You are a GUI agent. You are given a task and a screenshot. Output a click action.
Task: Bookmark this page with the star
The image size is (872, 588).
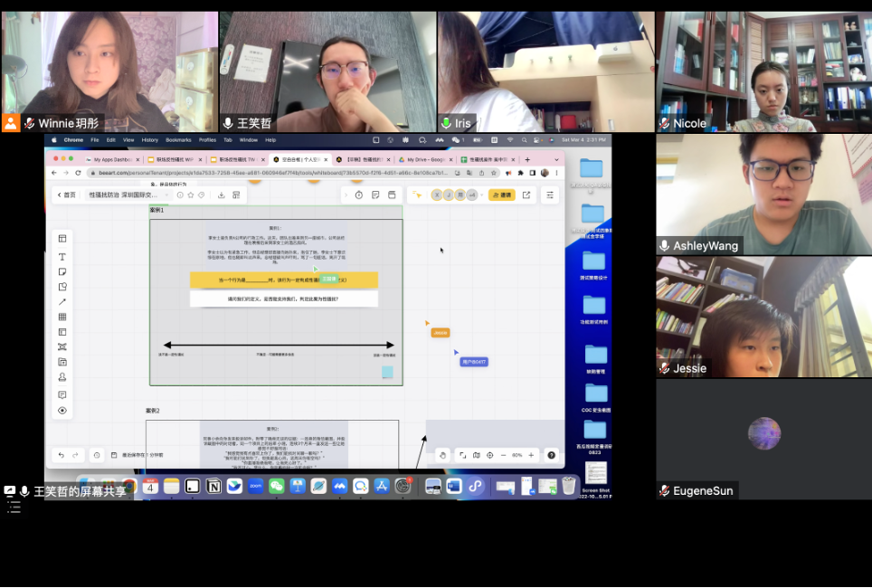pyautogui.click(x=493, y=173)
